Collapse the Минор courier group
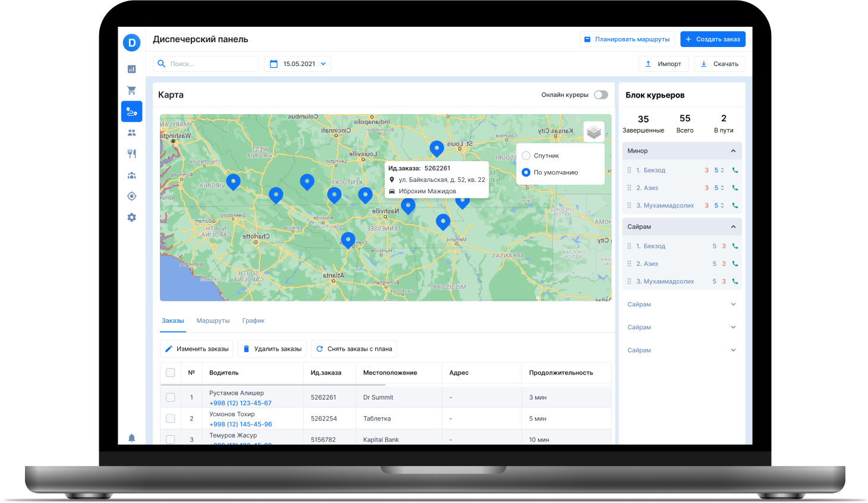This screenshot has width=868, height=503. click(x=733, y=151)
